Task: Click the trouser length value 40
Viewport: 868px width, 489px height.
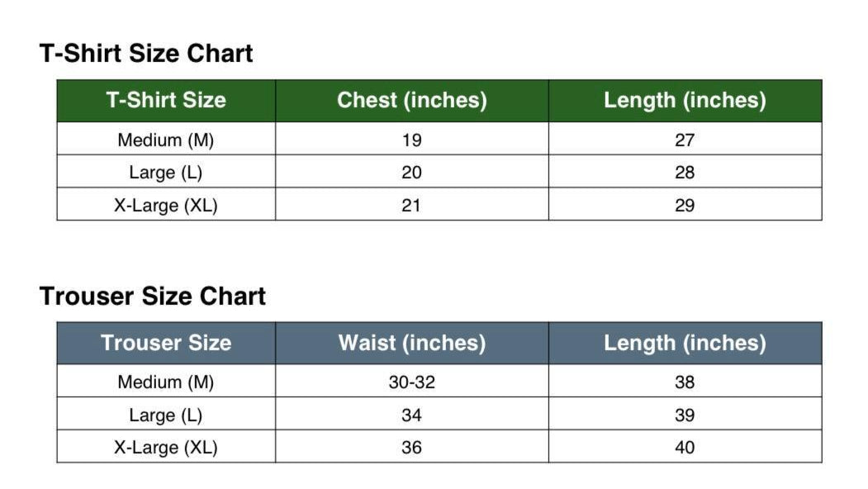Action: point(685,448)
